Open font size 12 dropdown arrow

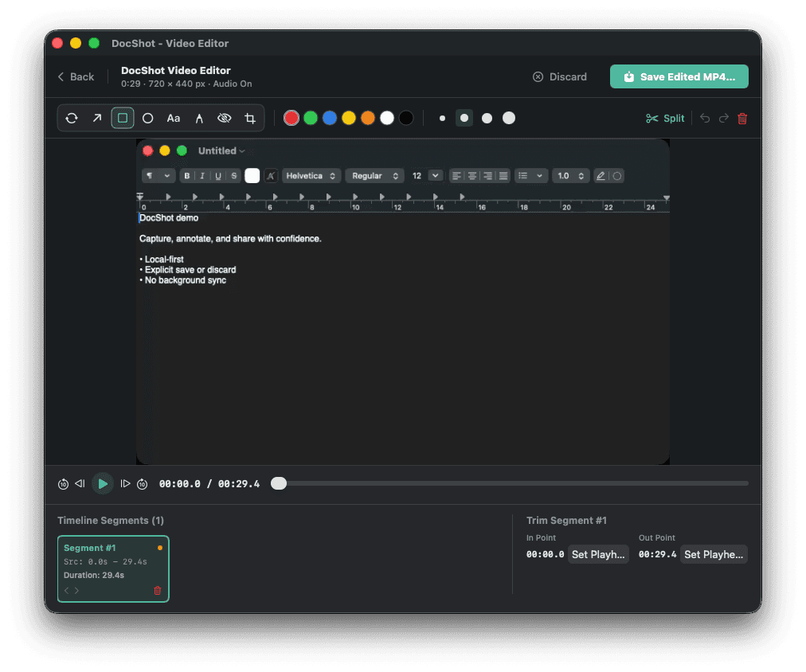pyautogui.click(x=436, y=176)
